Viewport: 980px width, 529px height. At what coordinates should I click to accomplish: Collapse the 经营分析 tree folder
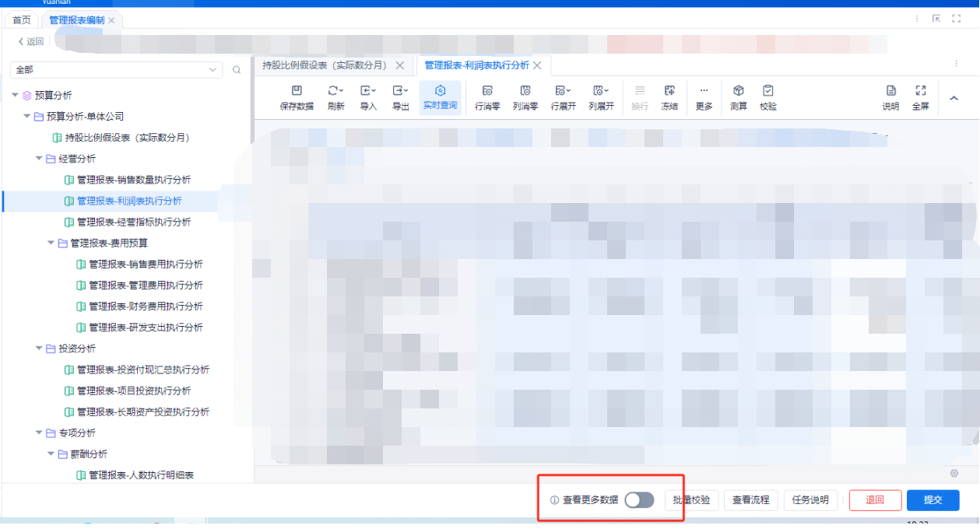point(39,159)
